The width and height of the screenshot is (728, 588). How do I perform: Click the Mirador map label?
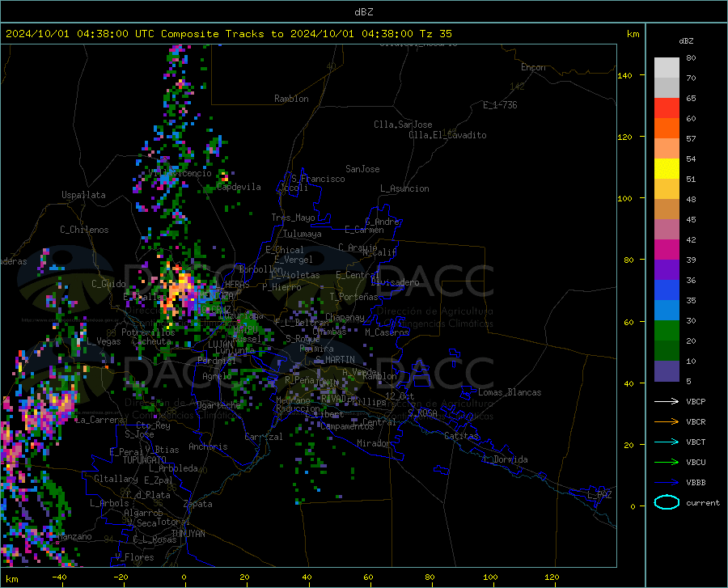tap(374, 444)
